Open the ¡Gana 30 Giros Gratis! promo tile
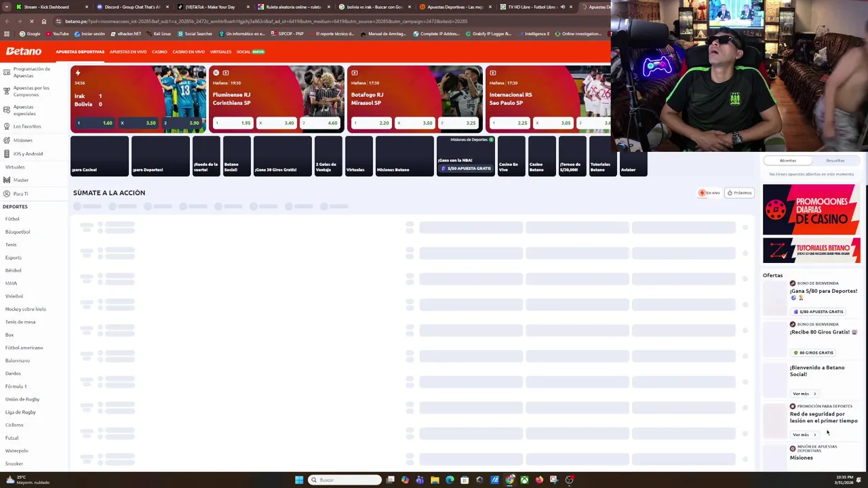The image size is (868, 488). coord(283,156)
